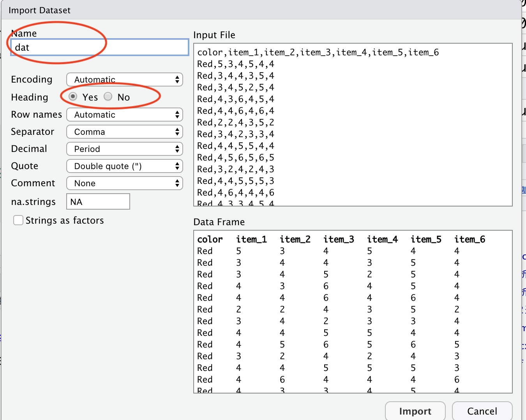
Task: Click the item_6 column header in Data Frame
Action: pyautogui.click(x=470, y=240)
